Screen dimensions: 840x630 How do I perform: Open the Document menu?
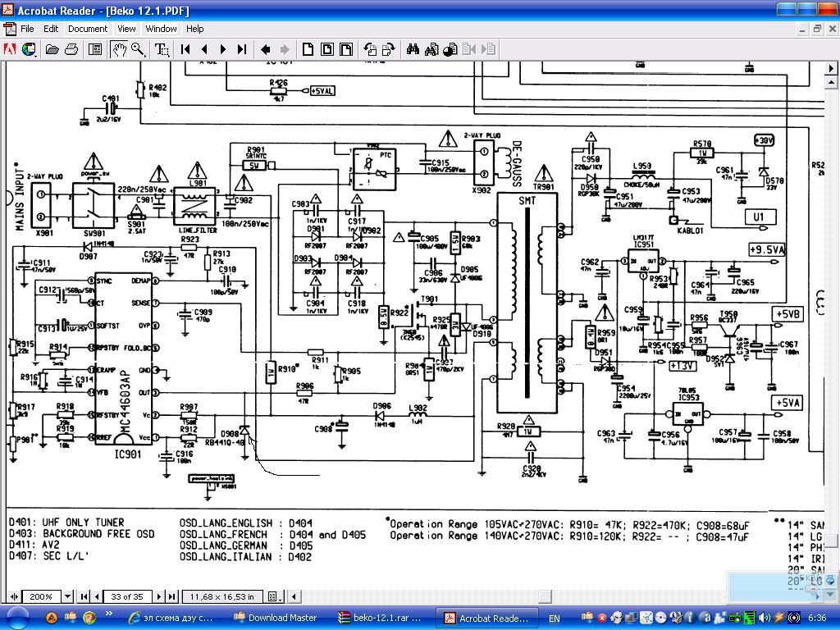87,29
